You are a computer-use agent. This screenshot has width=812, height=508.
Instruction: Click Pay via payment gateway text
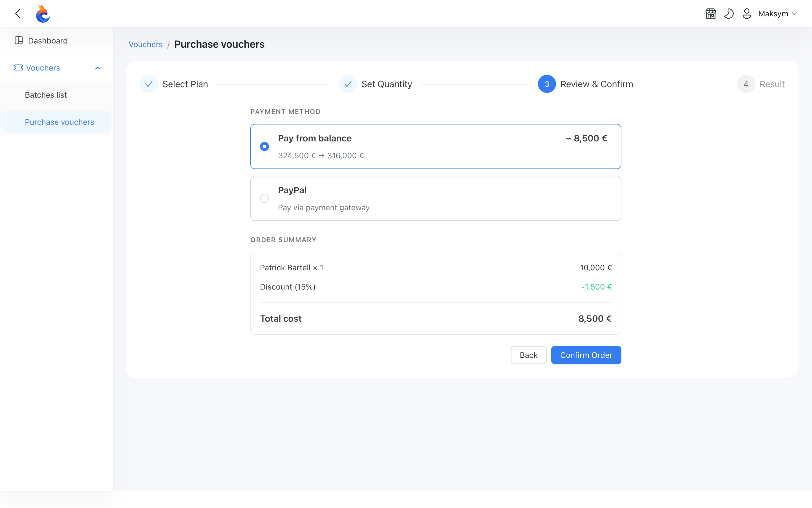click(x=324, y=208)
